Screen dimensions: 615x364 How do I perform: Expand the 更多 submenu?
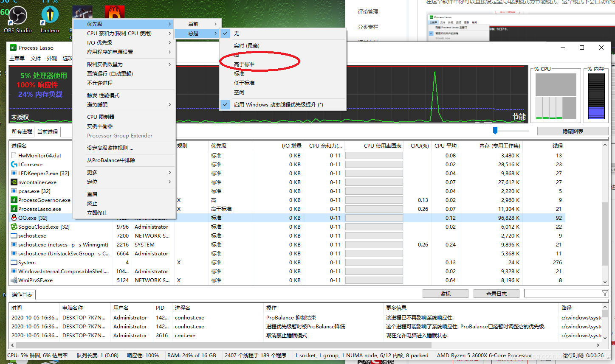124,173
